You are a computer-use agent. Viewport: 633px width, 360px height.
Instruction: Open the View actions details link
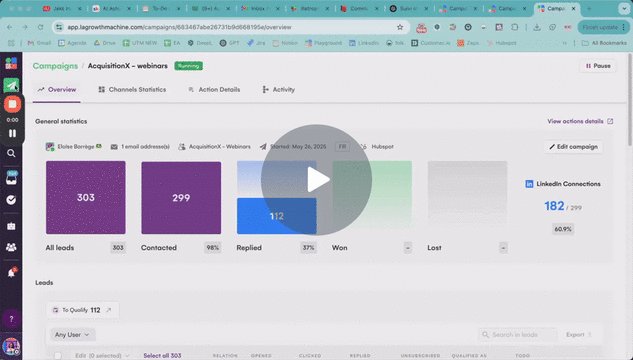[x=580, y=121]
